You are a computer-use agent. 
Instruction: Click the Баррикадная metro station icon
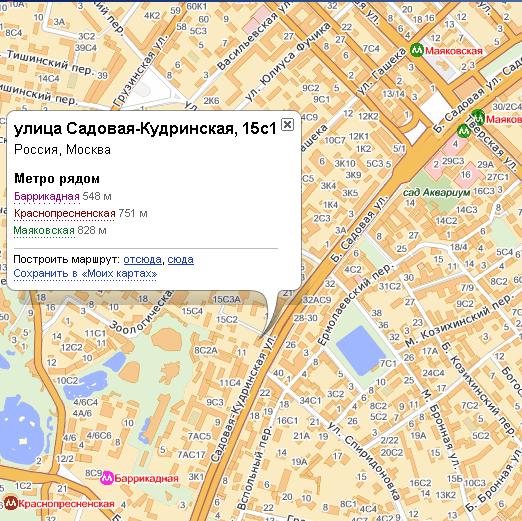tap(107, 478)
